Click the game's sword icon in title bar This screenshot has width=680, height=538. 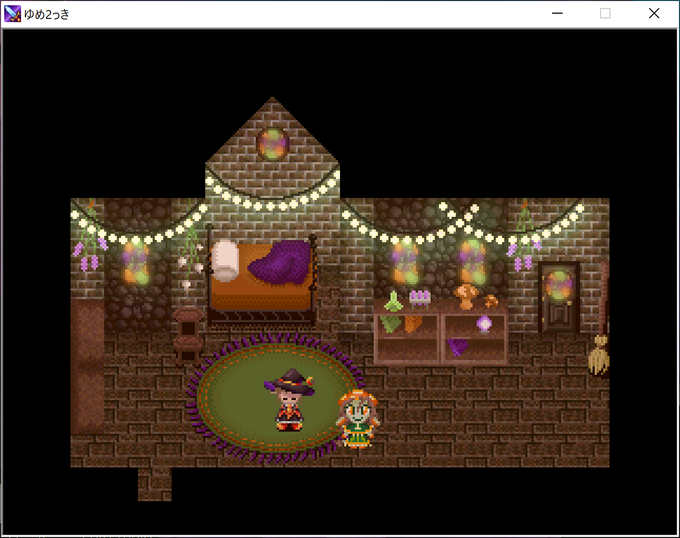pyautogui.click(x=12, y=14)
